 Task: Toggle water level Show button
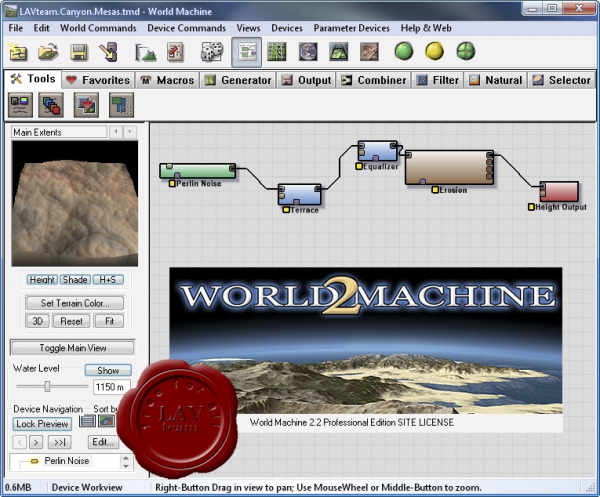pos(108,370)
